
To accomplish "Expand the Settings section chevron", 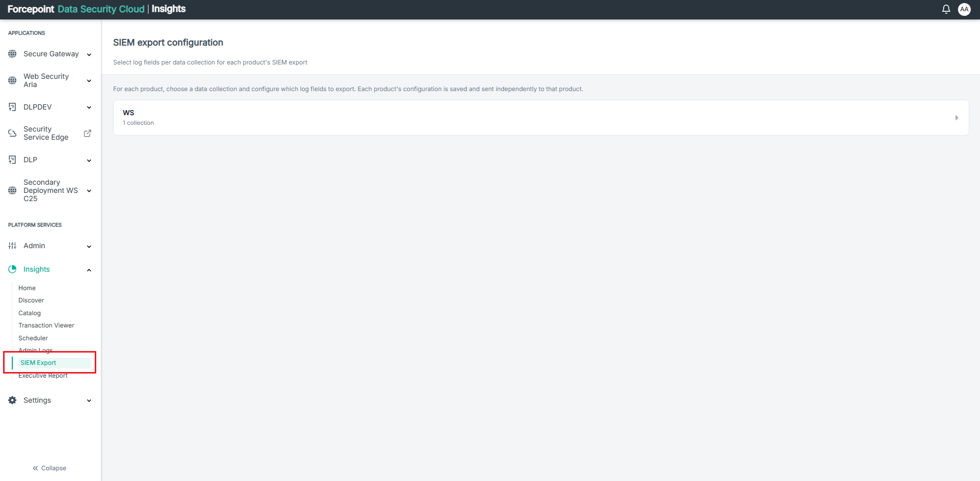I will (x=89, y=401).
